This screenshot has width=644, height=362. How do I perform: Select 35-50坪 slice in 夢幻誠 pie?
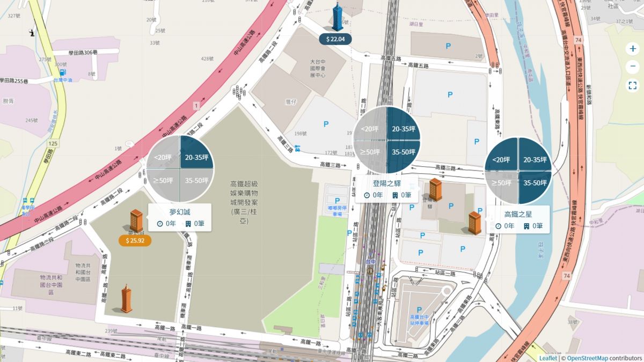pyautogui.click(x=196, y=181)
